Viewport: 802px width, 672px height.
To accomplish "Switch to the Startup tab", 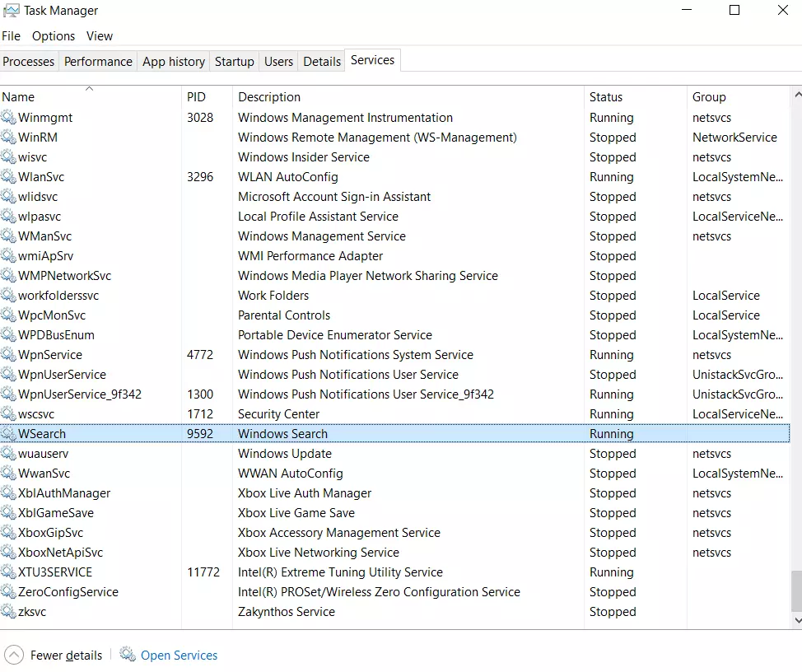I will pyautogui.click(x=234, y=62).
